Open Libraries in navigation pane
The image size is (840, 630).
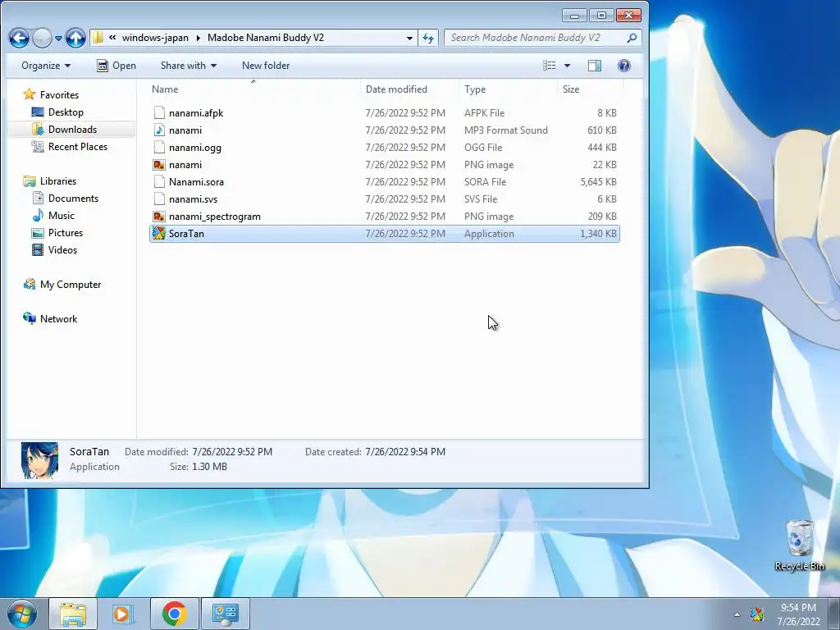click(x=58, y=181)
